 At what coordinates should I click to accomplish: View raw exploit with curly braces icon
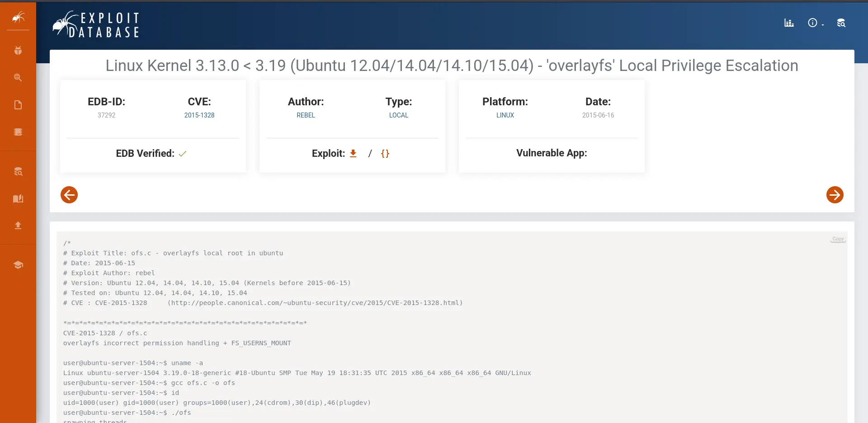(385, 154)
